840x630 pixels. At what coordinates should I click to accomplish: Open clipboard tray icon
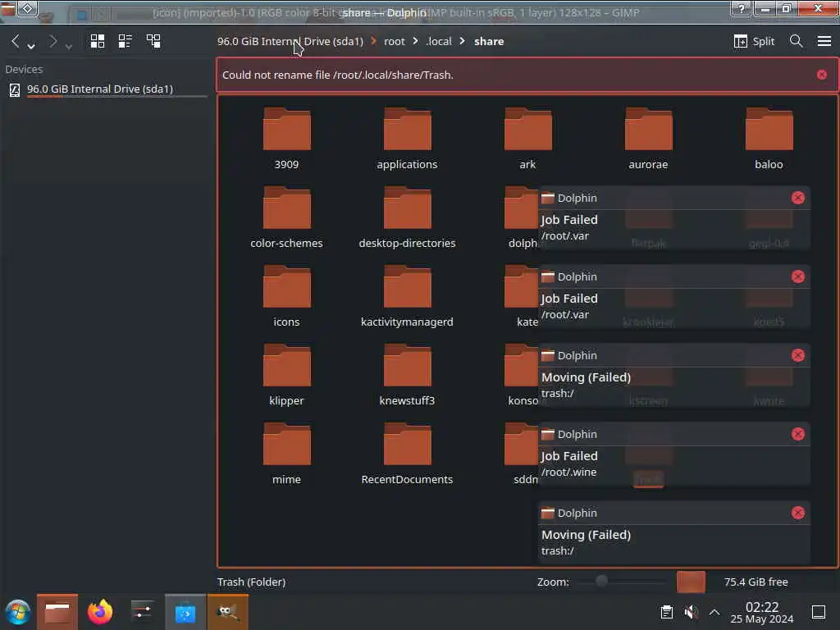[666, 612]
